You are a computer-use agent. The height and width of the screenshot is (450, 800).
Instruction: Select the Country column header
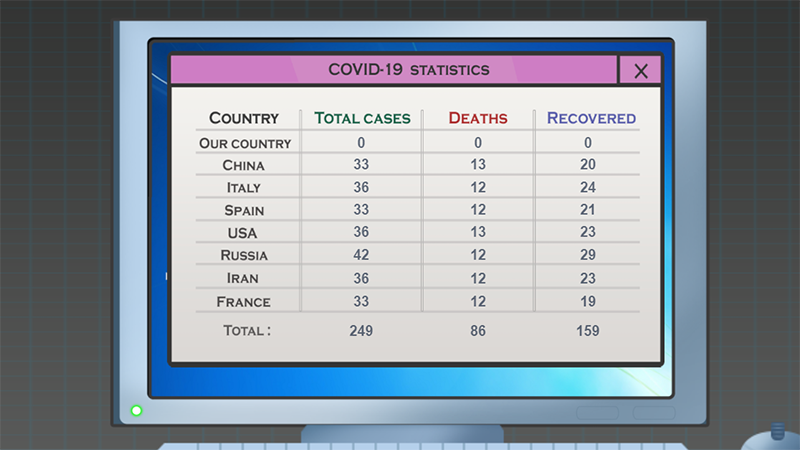(244, 118)
